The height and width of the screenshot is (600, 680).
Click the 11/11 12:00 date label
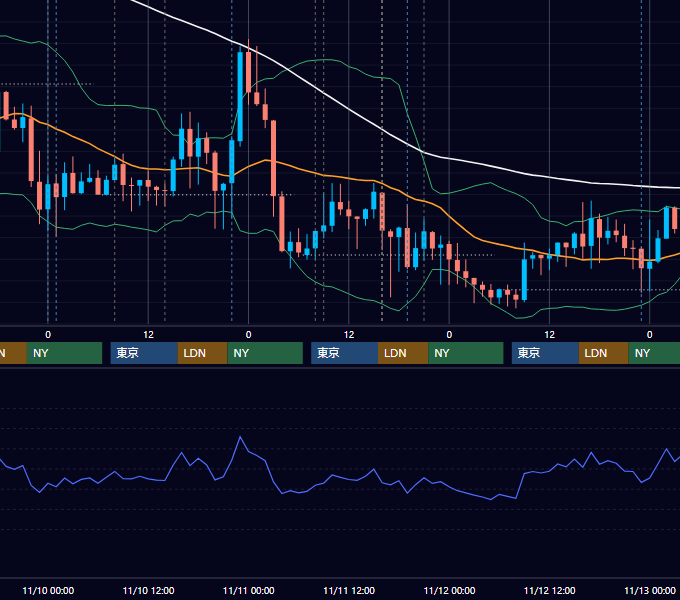point(349,590)
